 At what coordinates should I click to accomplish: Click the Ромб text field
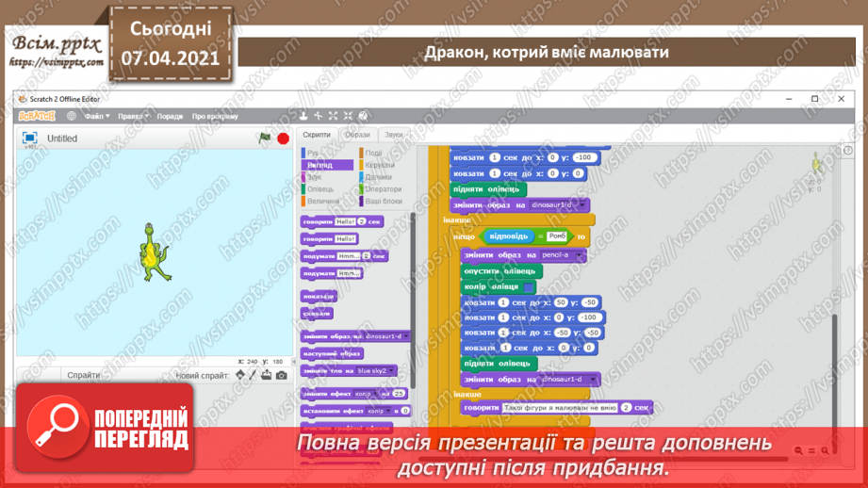(x=557, y=236)
